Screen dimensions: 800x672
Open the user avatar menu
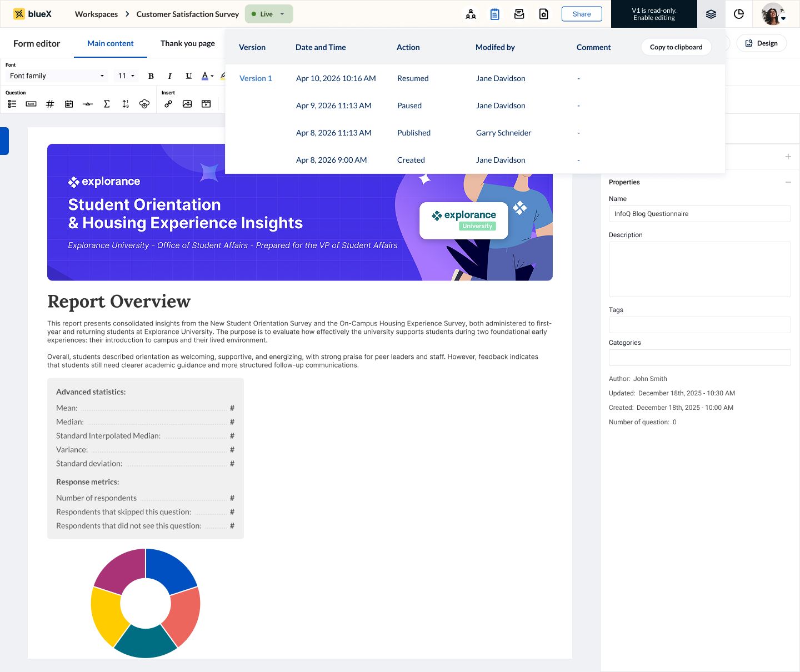[773, 14]
